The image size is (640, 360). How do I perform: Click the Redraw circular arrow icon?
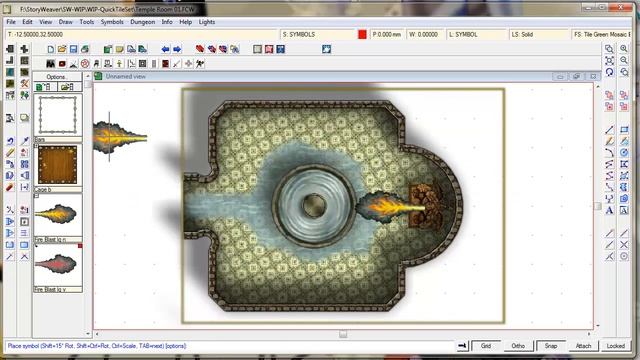coord(609,72)
